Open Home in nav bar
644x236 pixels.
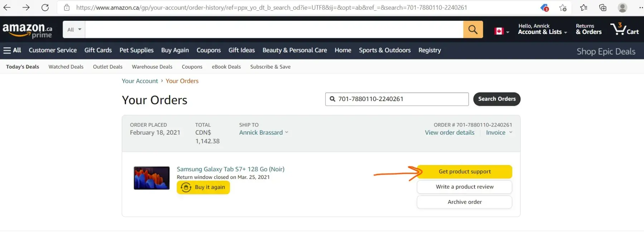click(x=343, y=50)
